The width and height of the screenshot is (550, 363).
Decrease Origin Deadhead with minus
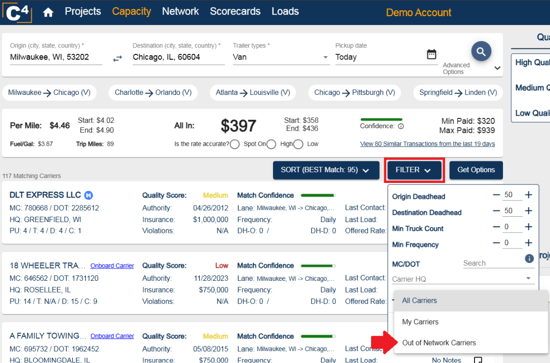(496, 195)
